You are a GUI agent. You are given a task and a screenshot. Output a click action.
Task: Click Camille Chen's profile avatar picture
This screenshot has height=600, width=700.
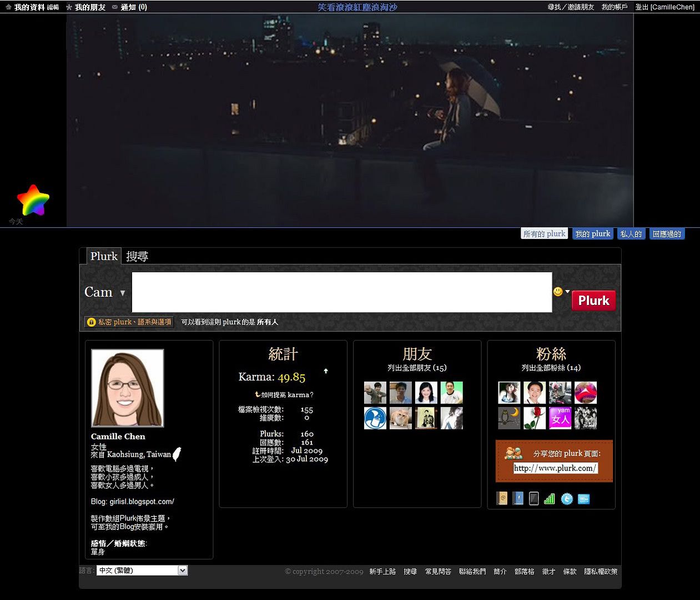(128, 388)
